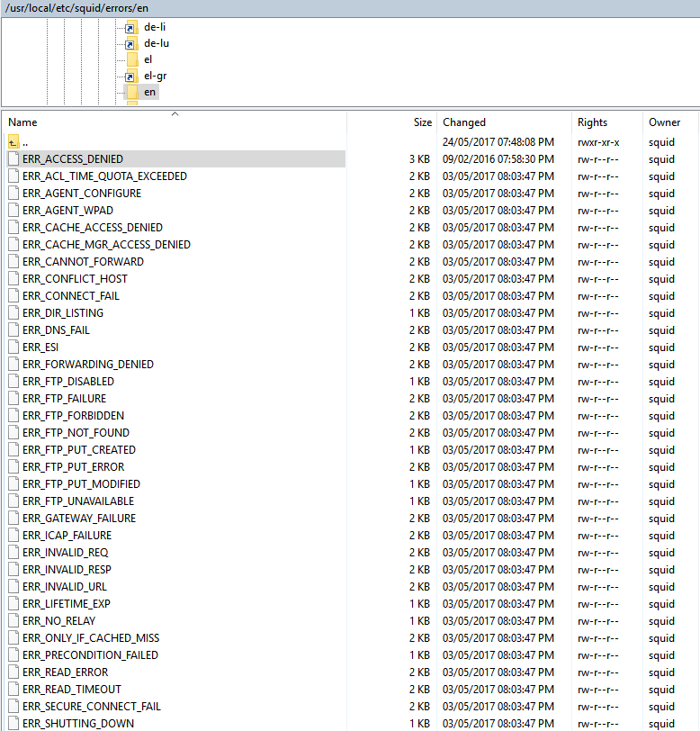Click rights rw-r--r-- of ERR_DNS_FAIL row
This screenshot has width=700, height=731.
click(x=598, y=330)
